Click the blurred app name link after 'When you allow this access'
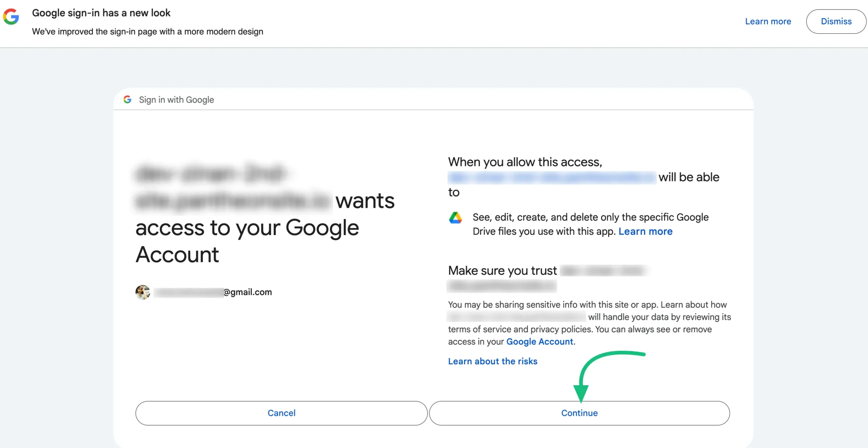 point(552,177)
